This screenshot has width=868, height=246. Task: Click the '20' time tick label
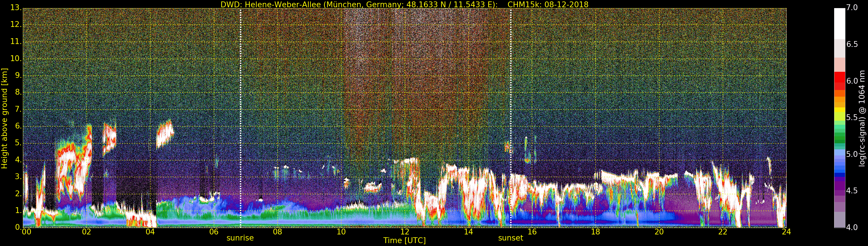(659, 232)
